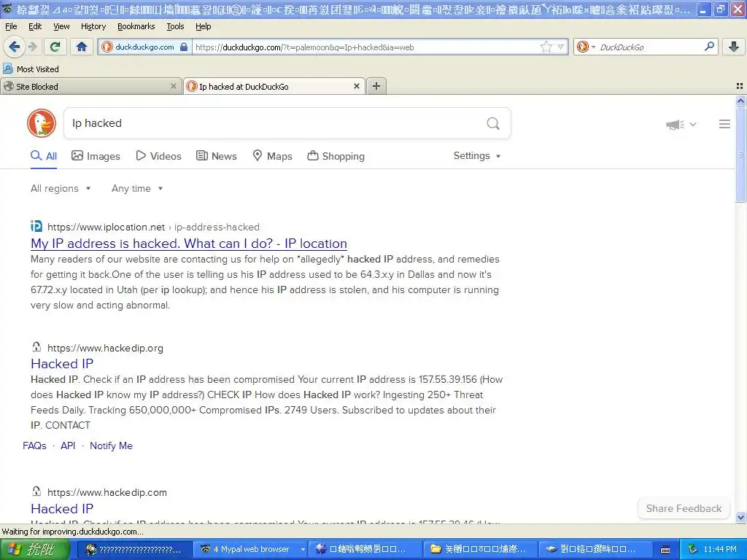Open a new tab with plus button
This screenshot has width=747, height=560.
376,86
